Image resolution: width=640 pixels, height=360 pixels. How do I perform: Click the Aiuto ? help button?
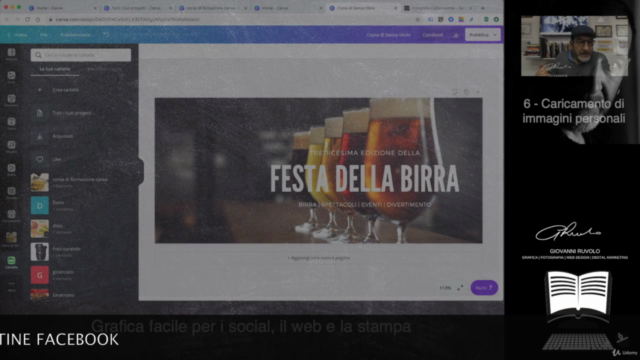484,288
